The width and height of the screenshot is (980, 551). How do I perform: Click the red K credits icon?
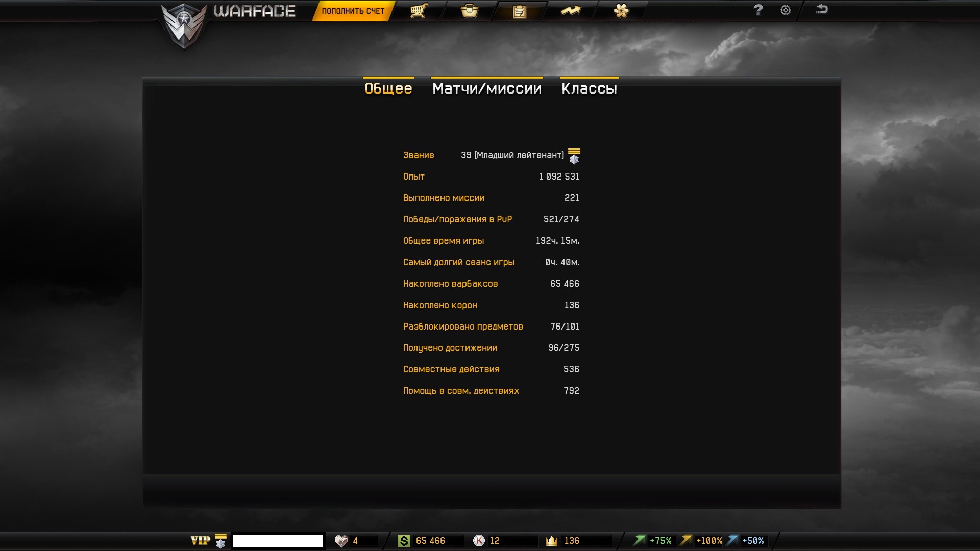(479, 541)
